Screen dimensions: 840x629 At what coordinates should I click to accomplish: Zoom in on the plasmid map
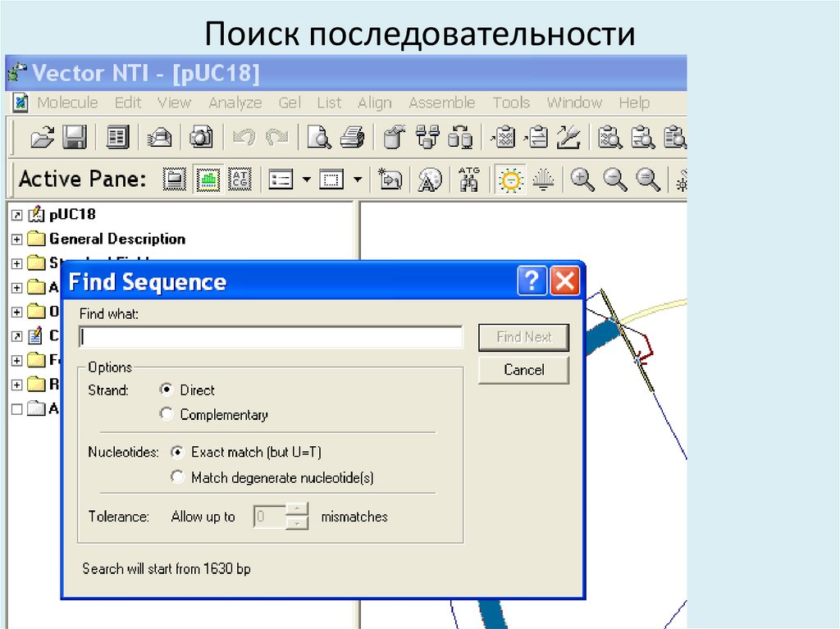pos(582,179)
